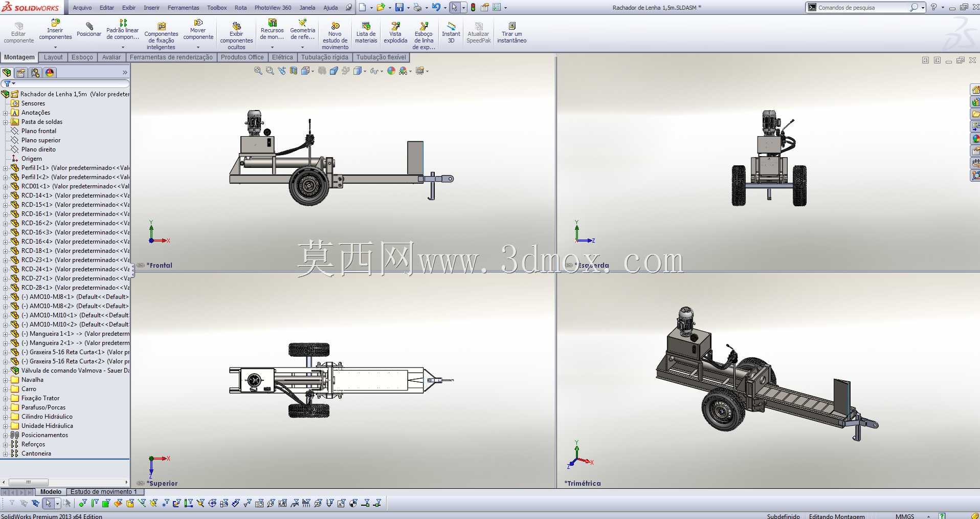Viewport: 980px width, 519px height.
Task: Open the PhotoView 360 menu
Action: pos(273,8)
